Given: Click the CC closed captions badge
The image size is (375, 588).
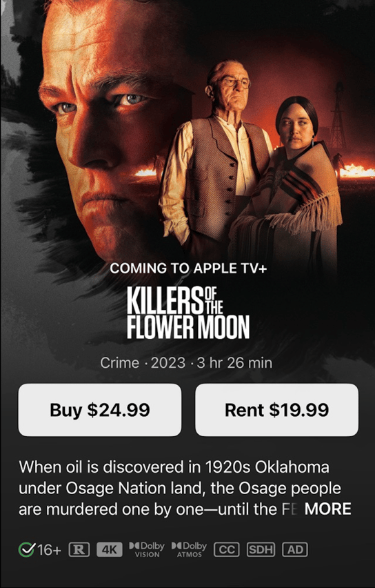Looking at the screenshot, I should click(x=226, y=550).
